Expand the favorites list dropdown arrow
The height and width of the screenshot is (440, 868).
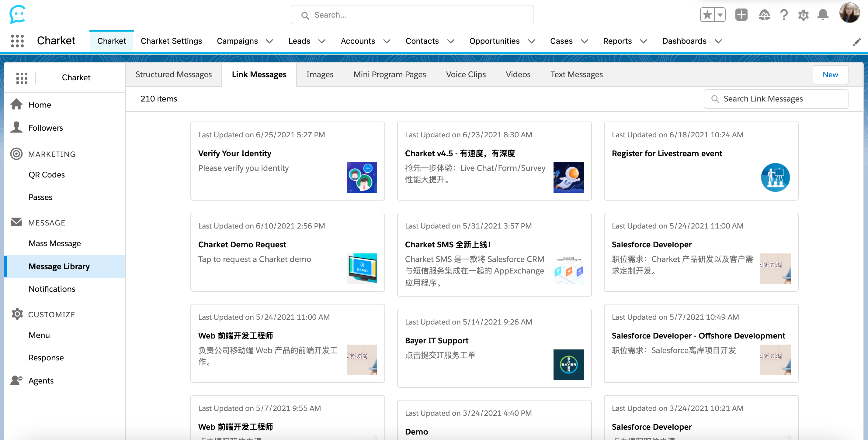click(x=720, y=15)
